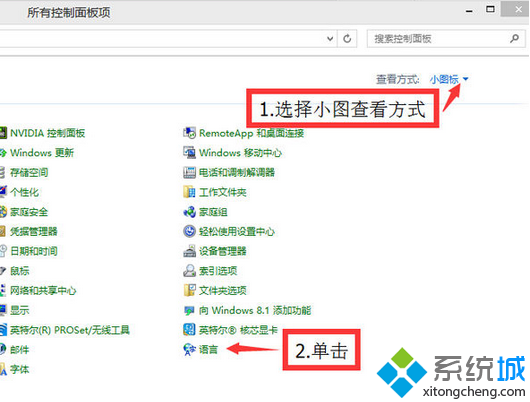The width and height of the screenshot is (530, 402).
Task: Click the RemoteApp 和桌面连接 icon
Action: tap(189, 133)
